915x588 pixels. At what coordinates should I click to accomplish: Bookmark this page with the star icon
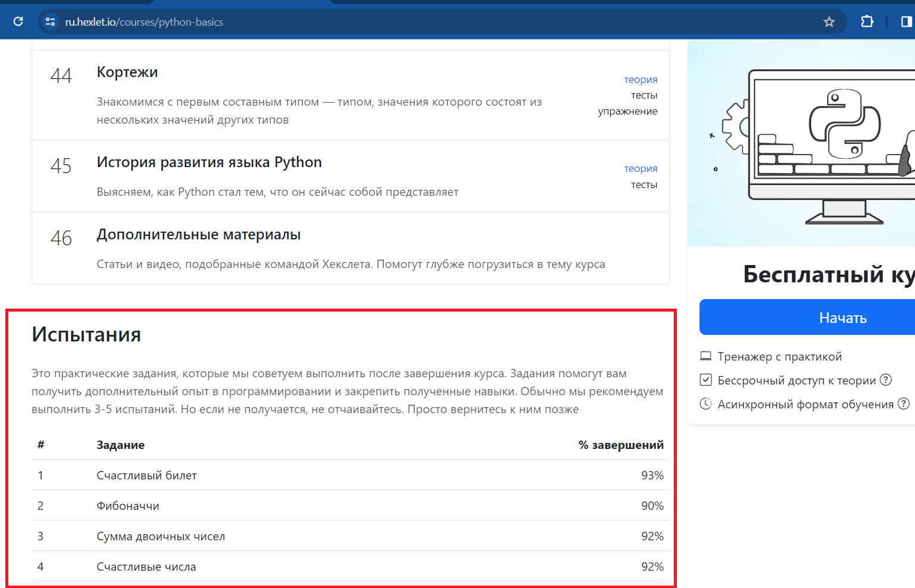click(x=828, y=22)
